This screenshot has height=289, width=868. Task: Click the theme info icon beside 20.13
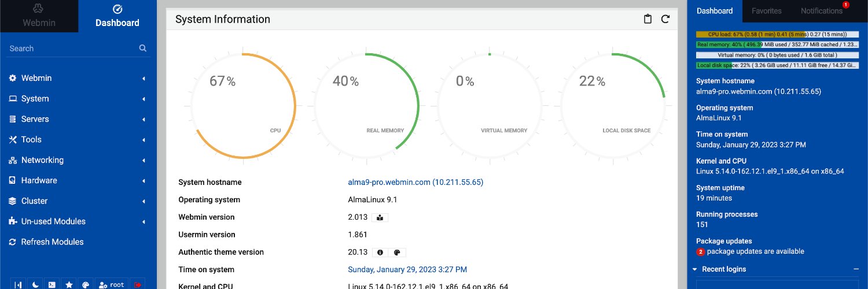point(380,253)
